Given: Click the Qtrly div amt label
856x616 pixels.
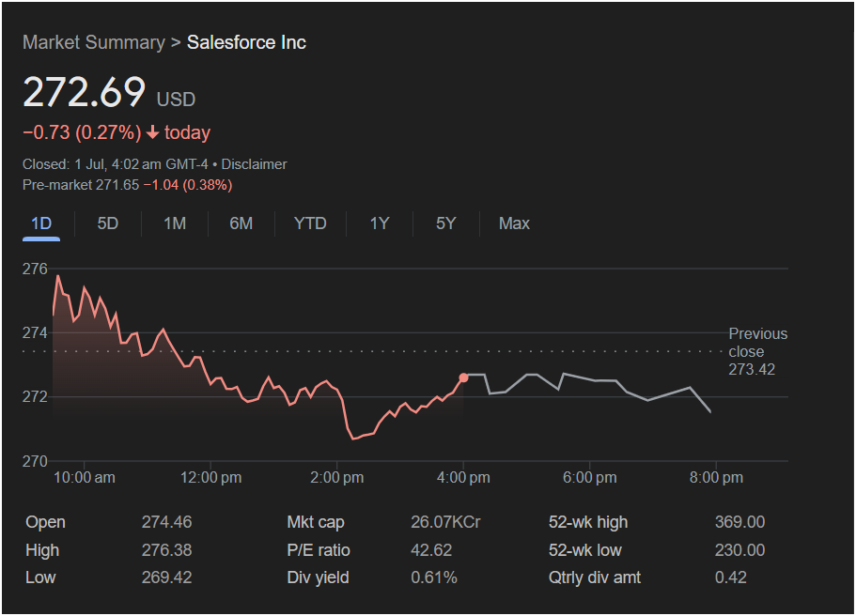Looking at the screenshot, I should pos(595,577).
